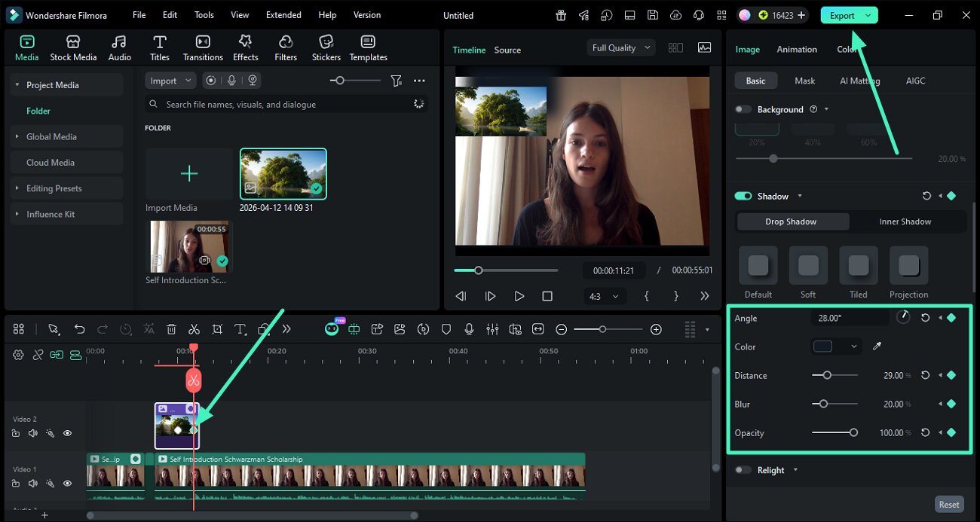
Task: Open the Audio library tab
Action: (x=119, y=48)
